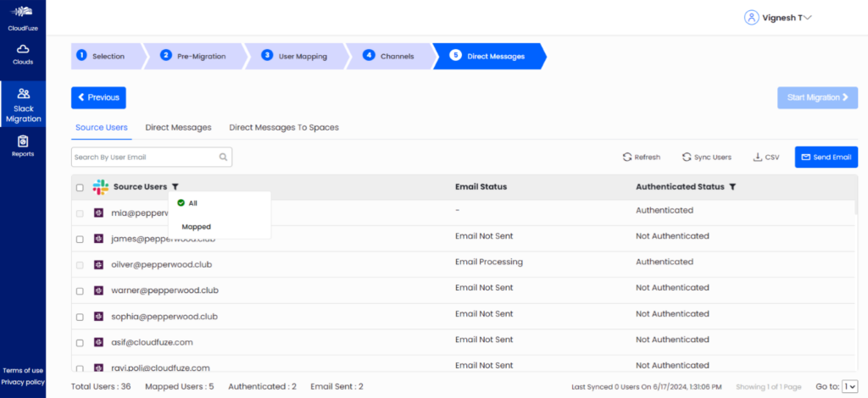868x398 pixels.
Task: Focus the Search By User Email field
Action: click(x=152, y=157)
